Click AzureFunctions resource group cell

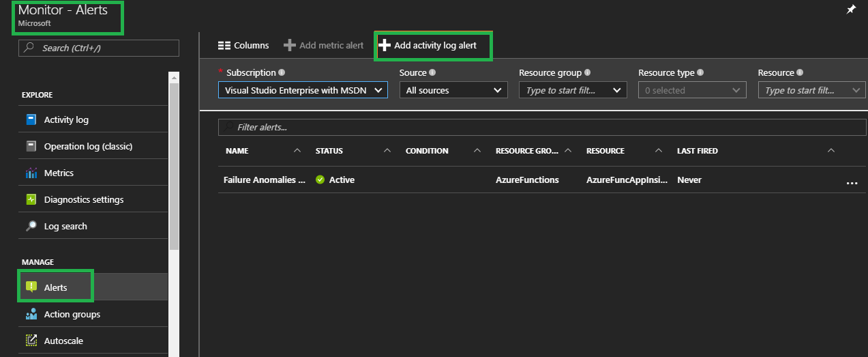click(x=527, y=180)
